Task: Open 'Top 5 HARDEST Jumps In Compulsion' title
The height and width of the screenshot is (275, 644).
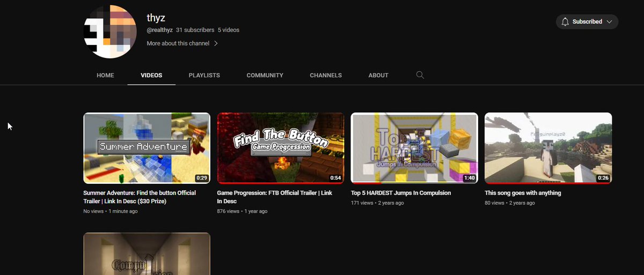Action: click(401, 193)
